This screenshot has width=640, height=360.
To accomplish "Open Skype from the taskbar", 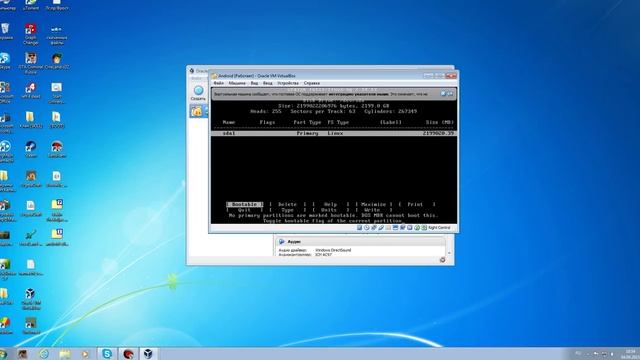I will [107, 353].
